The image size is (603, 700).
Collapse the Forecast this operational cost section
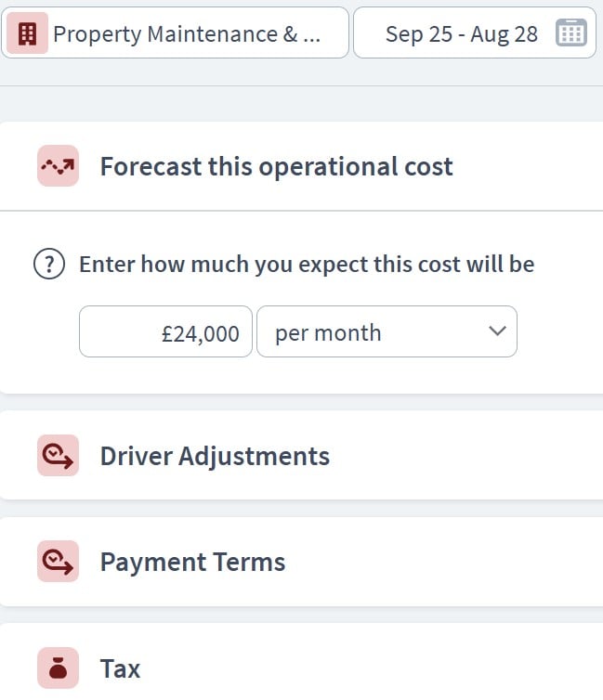click(276, 167)
